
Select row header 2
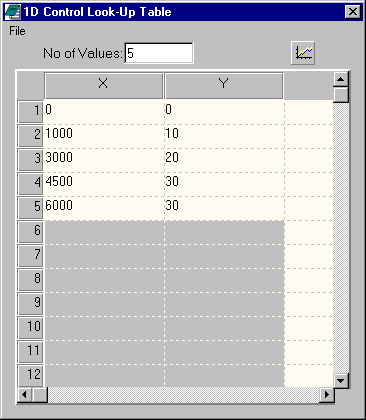[x=30, y=136]
